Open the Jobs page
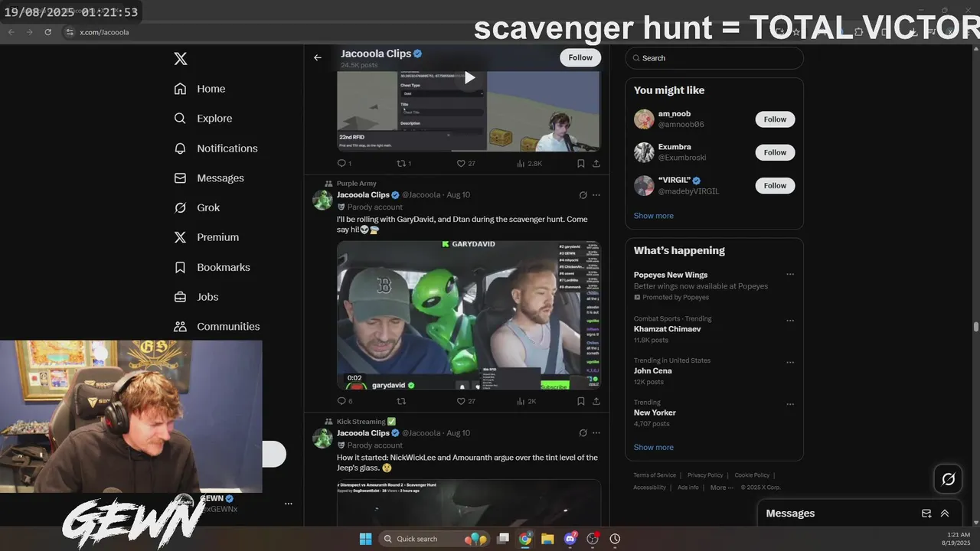Viewport: 980px width, 551px height. (x=196, y=297)
